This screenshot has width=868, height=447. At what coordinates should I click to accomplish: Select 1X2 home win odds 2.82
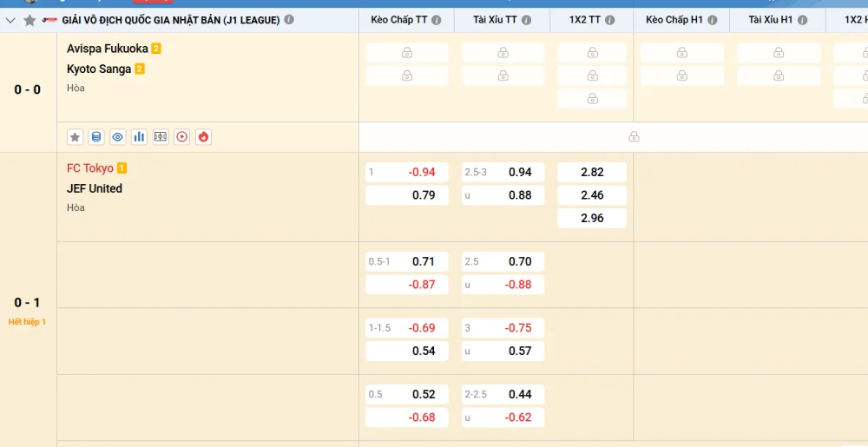tap(592, 172)
